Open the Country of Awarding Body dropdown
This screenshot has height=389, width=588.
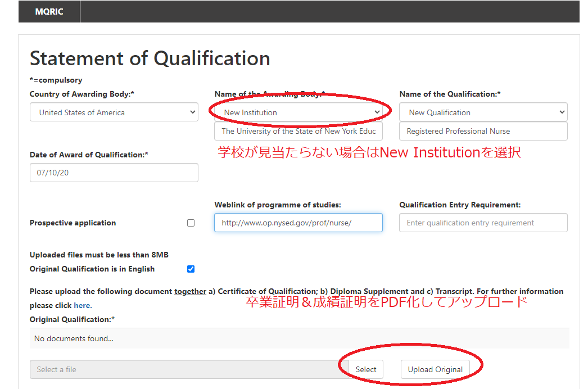113,112
